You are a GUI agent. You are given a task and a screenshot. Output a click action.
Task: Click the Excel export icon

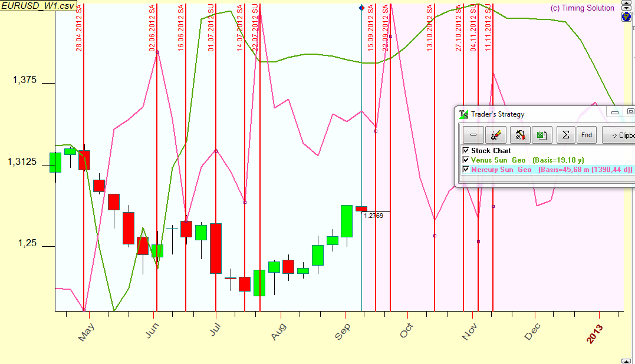pos(541,135)
